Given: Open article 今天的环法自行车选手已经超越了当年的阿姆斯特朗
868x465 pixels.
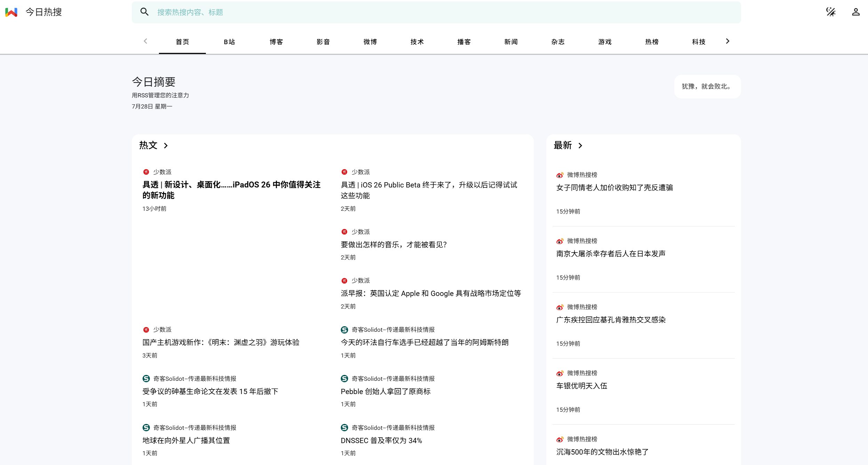Looking at the screenshot, I should [425, 343].
